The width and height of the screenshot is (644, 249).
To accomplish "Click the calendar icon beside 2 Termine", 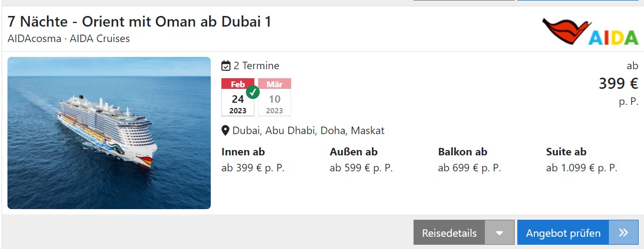I will click(x=226, y=66).
